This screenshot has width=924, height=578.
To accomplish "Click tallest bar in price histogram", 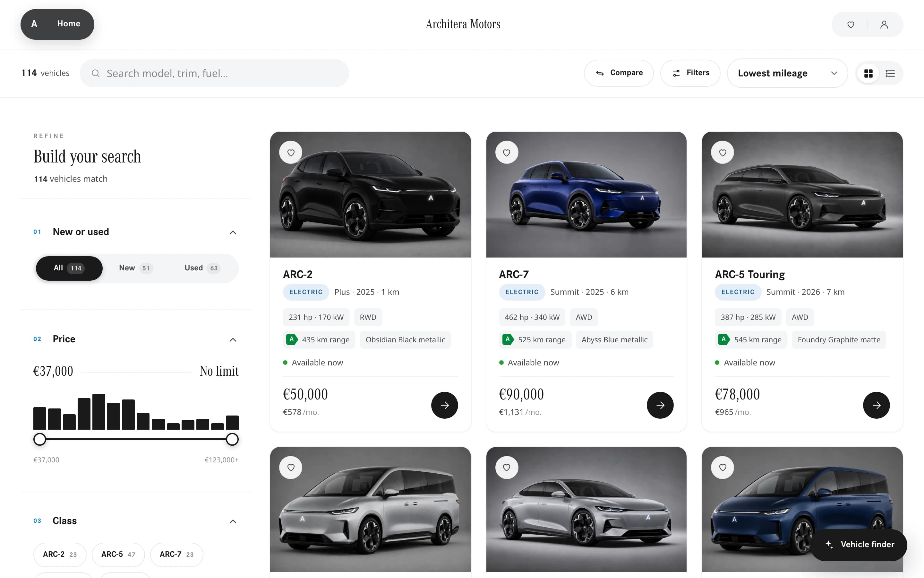I will [x=98, y=412].
